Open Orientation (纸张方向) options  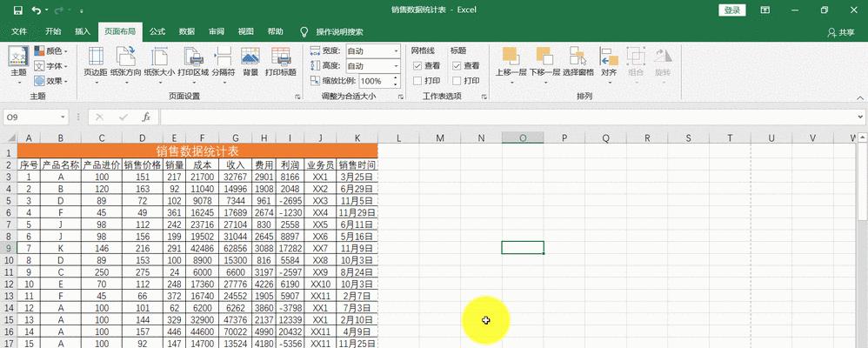point(125,65)
